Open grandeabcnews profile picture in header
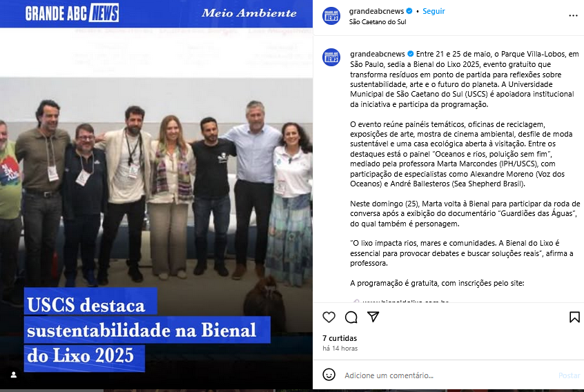The image size is (584, 392). point(331,16)
